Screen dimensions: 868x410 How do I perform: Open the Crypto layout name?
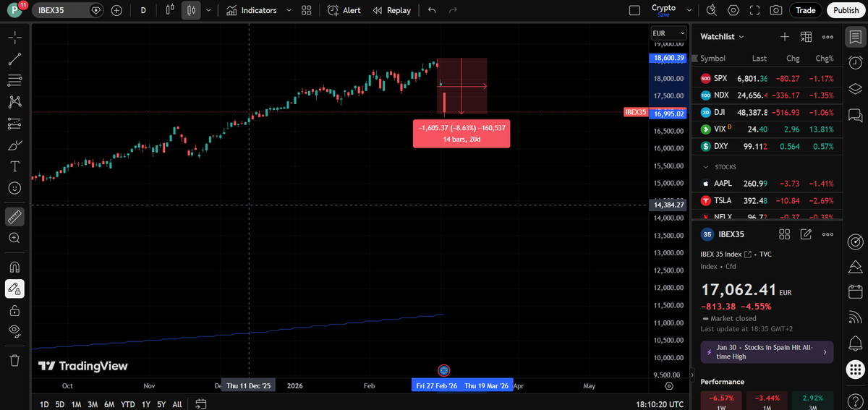[x=663, y=9]
